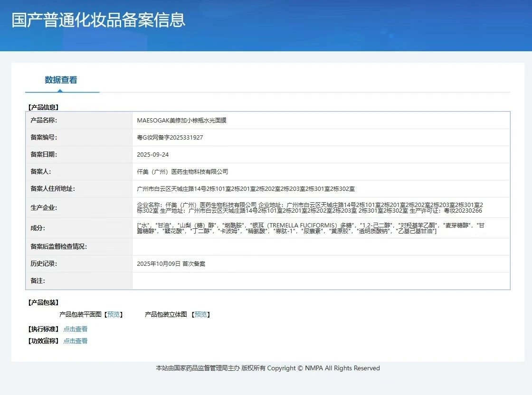The image size is (532, 395).
Task: Click history entry 2025年10月09日 首次备案
Action: click(171, 264)
